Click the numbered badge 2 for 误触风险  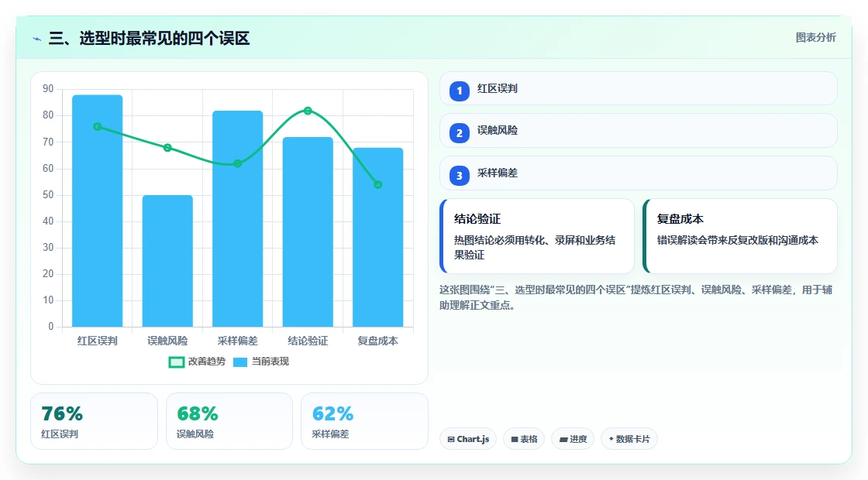[x=460, y=133]
